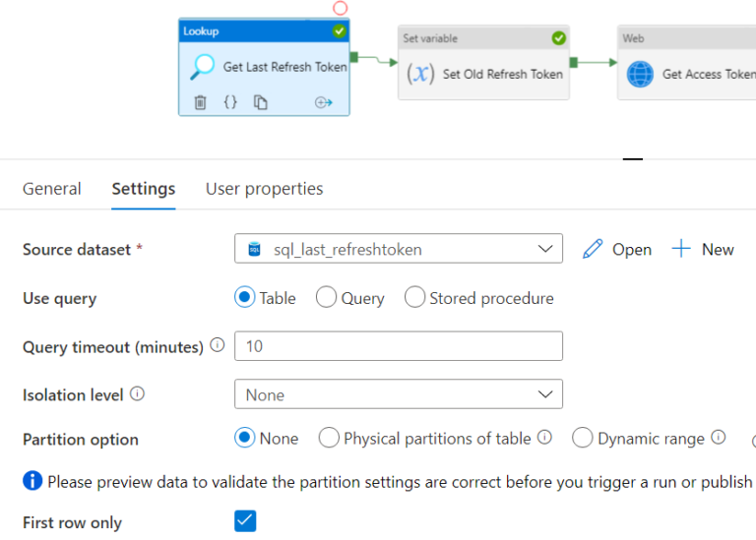
Task: Select the globe icon of Web activity
Action: pos(640,74)
